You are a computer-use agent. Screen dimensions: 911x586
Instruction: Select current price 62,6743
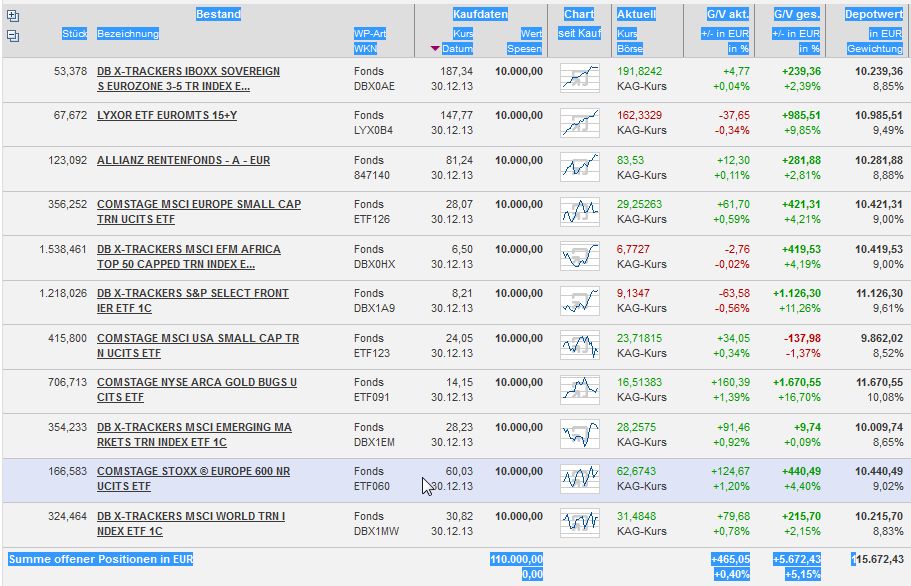click(637, 471)
